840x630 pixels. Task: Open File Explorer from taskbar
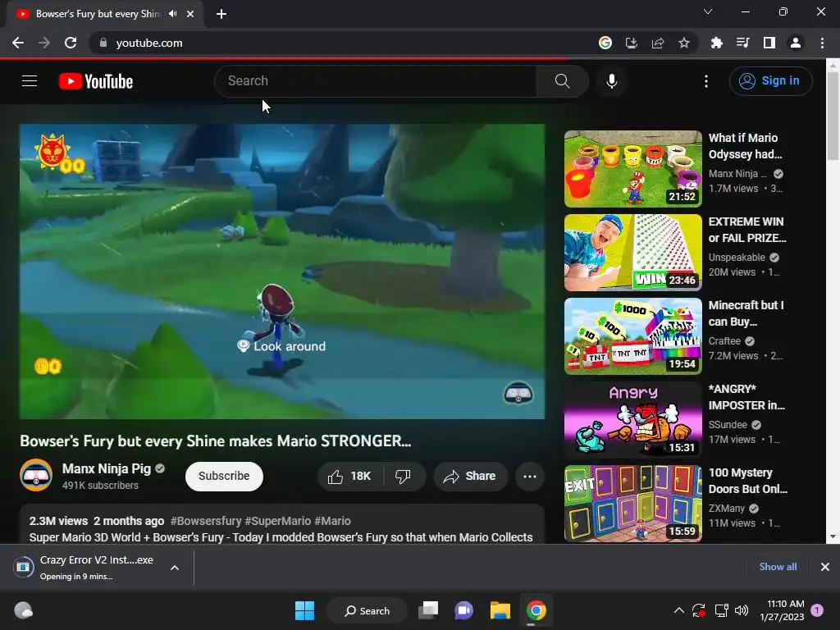click(x=500, y=610)
